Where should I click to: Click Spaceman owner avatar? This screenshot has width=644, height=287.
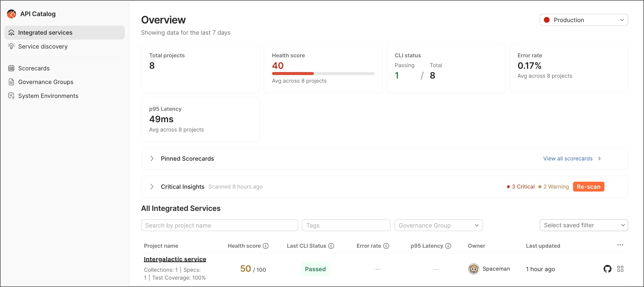[x=474, y=269]
